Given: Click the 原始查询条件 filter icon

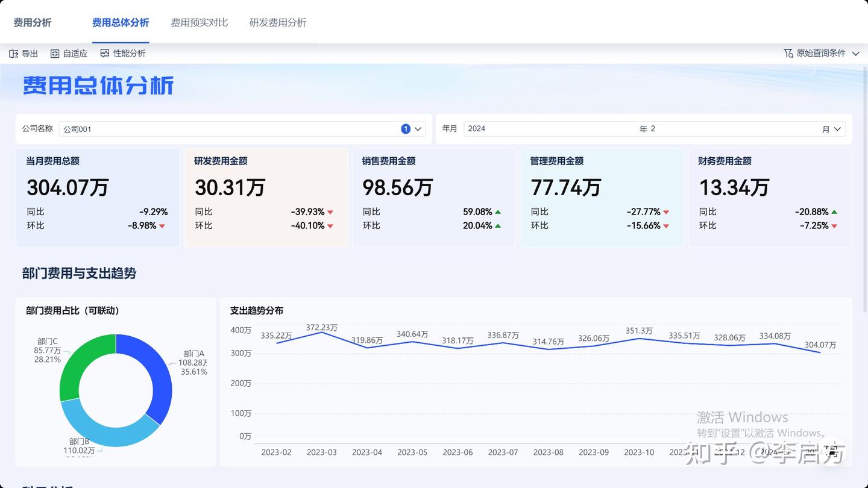Looking at the screenshot, I should 788,53.
